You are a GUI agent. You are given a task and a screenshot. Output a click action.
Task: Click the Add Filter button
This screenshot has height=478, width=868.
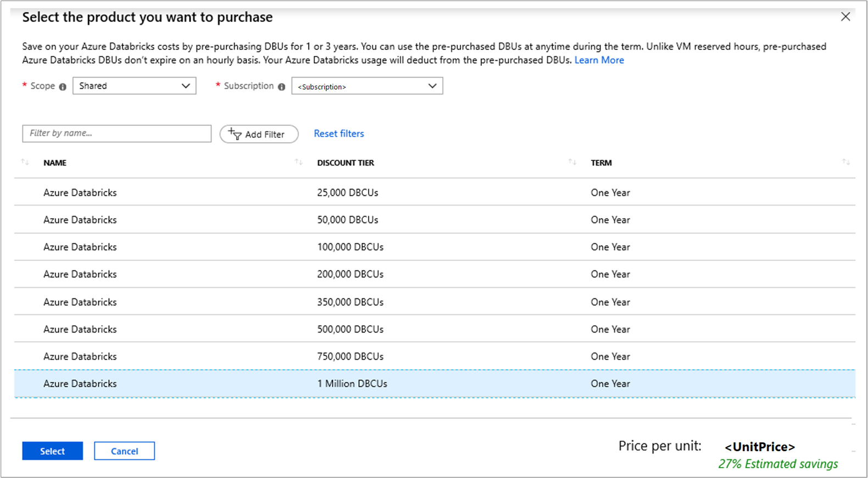click(x=259, y=134)
